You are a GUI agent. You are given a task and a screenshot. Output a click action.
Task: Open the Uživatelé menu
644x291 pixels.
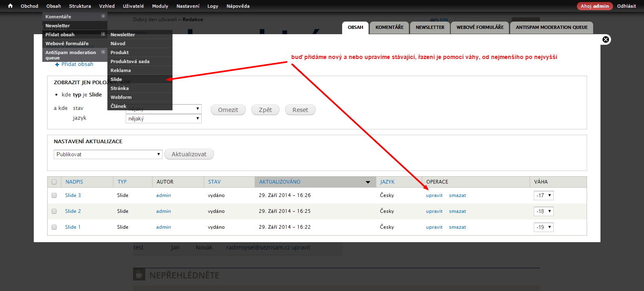point(133,6)
